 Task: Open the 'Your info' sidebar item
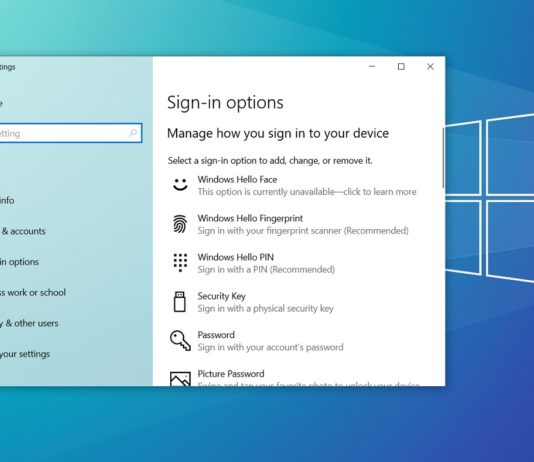pos(7,200)
